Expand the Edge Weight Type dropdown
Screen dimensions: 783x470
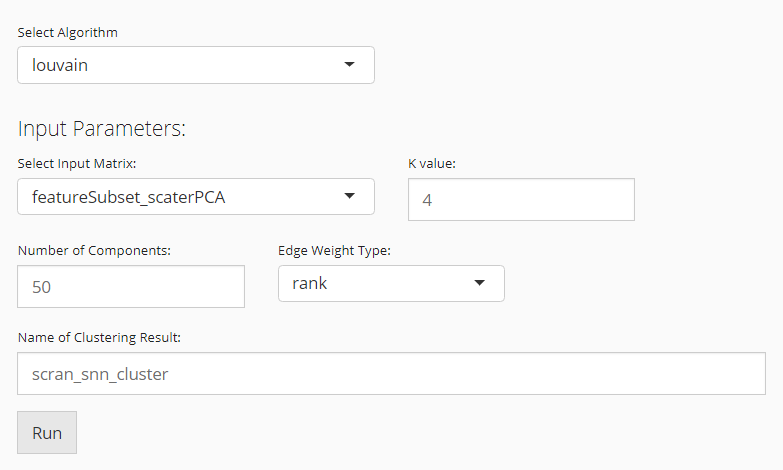click(x=390, y=283)
